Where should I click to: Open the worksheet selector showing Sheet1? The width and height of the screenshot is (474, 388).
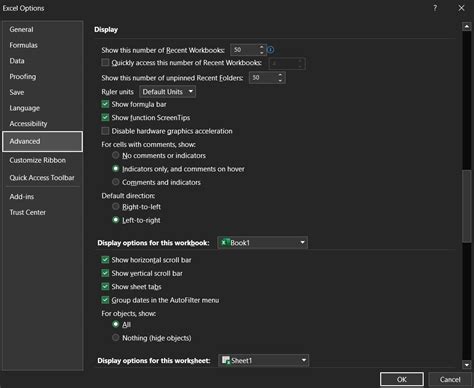(264, 360)
